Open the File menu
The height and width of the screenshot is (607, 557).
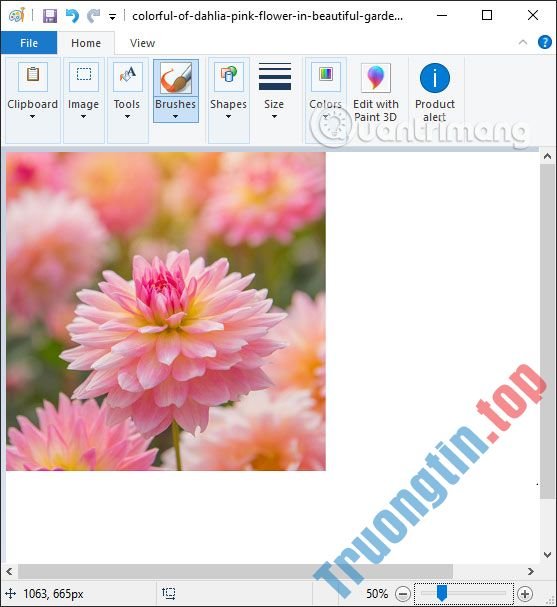[29, 43]
